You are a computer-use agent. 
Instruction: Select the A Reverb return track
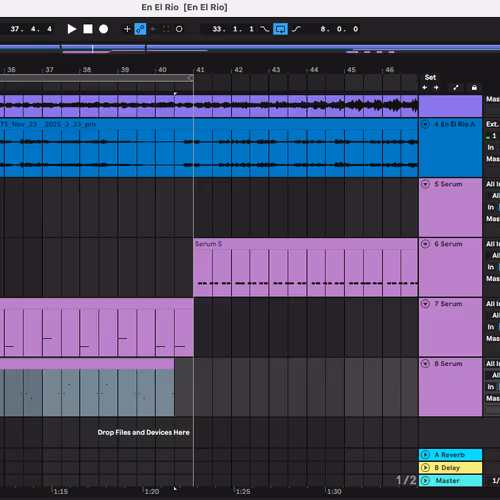click(450, 455)
